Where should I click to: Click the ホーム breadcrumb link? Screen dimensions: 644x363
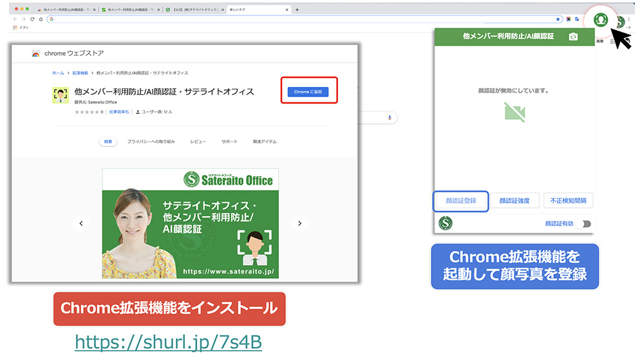pyautogui.click(x=58, y=73)
